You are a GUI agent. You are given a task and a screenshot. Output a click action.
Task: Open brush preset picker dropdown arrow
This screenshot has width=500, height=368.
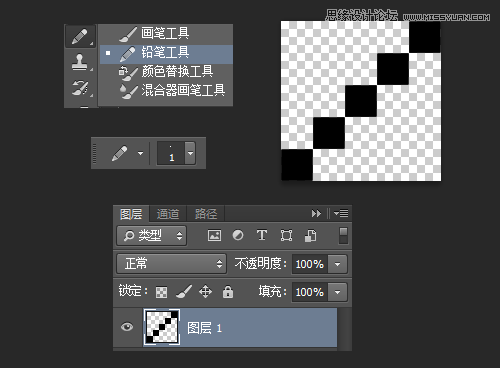coord(190,153)
